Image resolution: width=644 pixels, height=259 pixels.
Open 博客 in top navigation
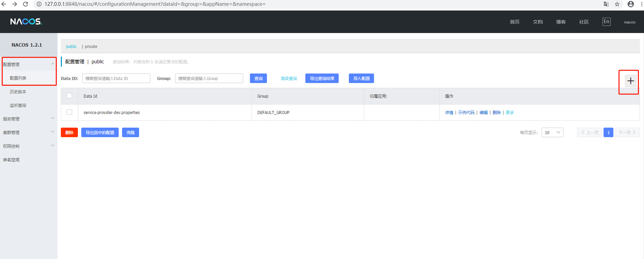(561, 22)
